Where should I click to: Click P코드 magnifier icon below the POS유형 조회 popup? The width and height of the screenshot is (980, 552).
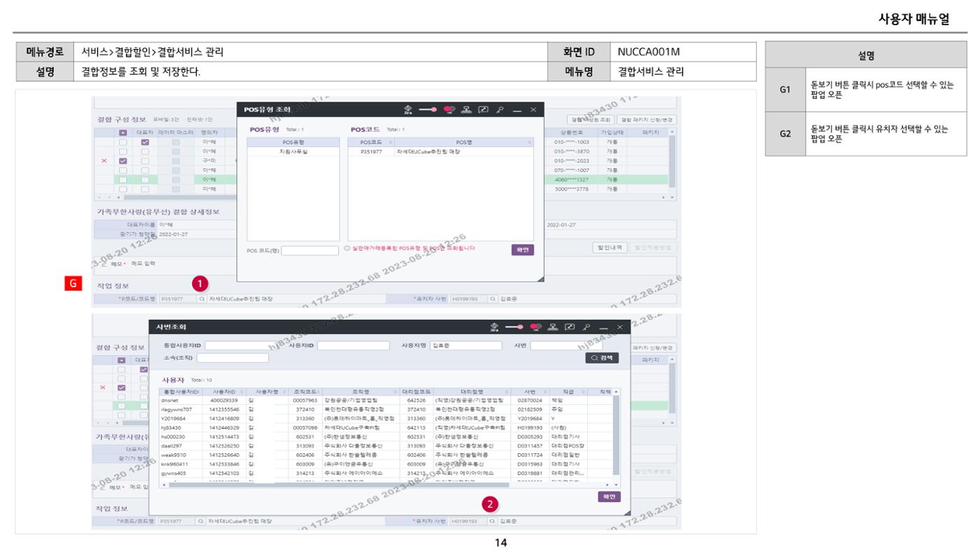[x=202, y=298]
